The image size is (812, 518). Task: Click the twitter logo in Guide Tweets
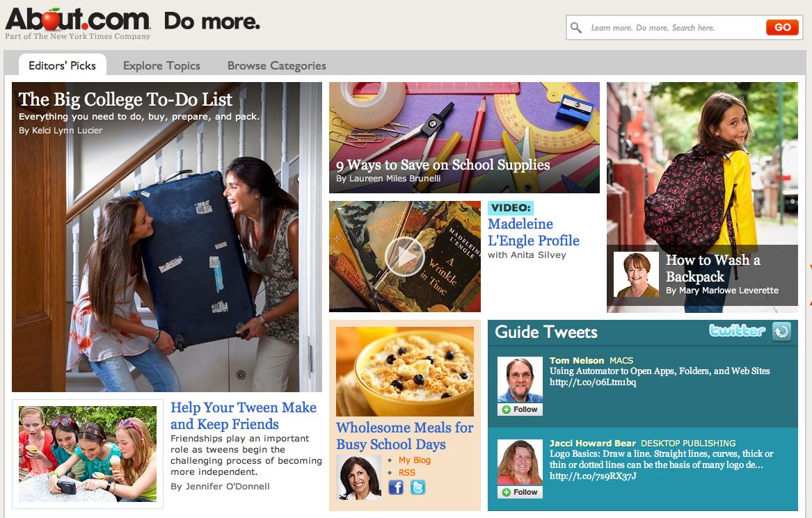point(737,330)
